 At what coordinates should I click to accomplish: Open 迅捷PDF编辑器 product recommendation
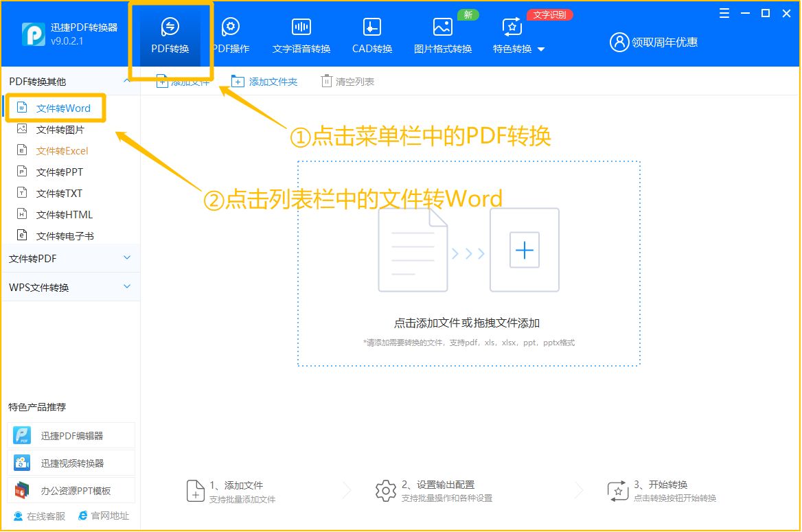[71, 436]
